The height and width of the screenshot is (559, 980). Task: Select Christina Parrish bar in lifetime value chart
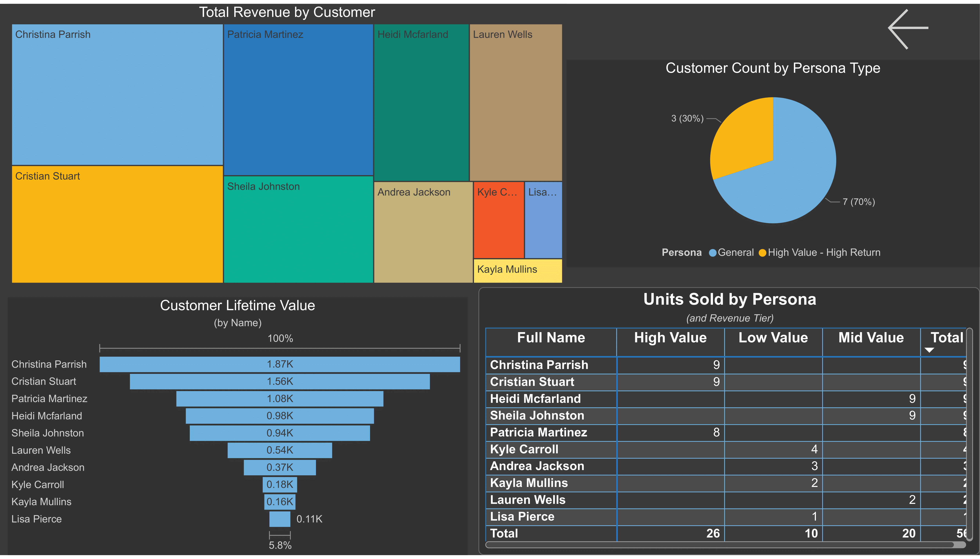[279, 364]
